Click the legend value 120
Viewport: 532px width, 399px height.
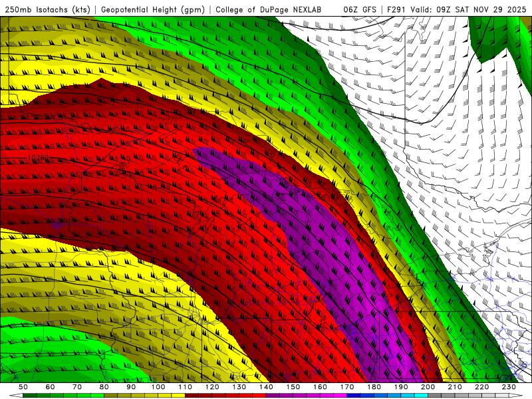(x=212, y=387)
